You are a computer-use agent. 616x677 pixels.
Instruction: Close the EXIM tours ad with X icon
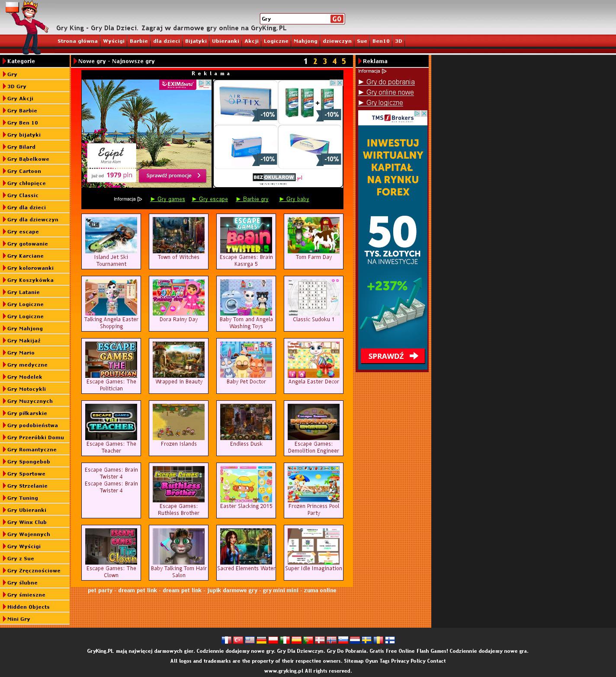tap(208, 83)
